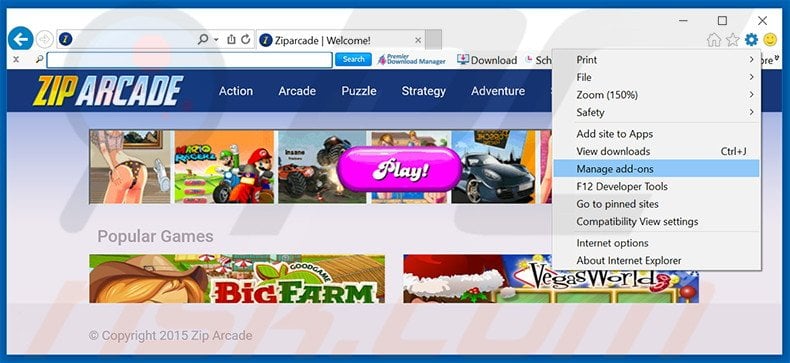Select Add site to Apps
The image size is (790, 363).
tap(656, 134)
